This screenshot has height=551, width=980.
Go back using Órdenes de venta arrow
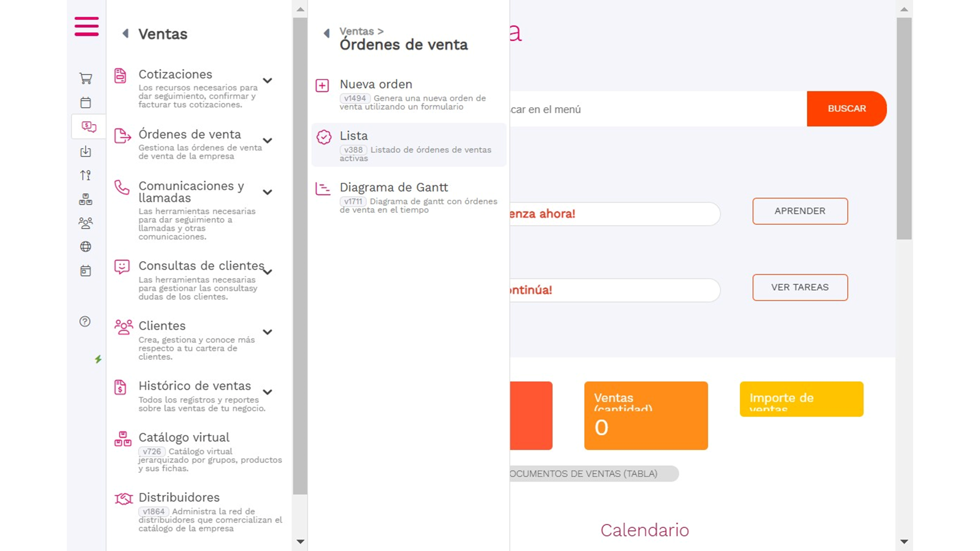point(326,34)
